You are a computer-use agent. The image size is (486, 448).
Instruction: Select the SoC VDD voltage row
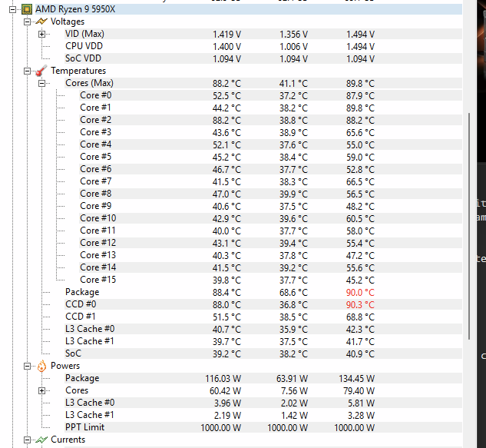coord(263,58)
